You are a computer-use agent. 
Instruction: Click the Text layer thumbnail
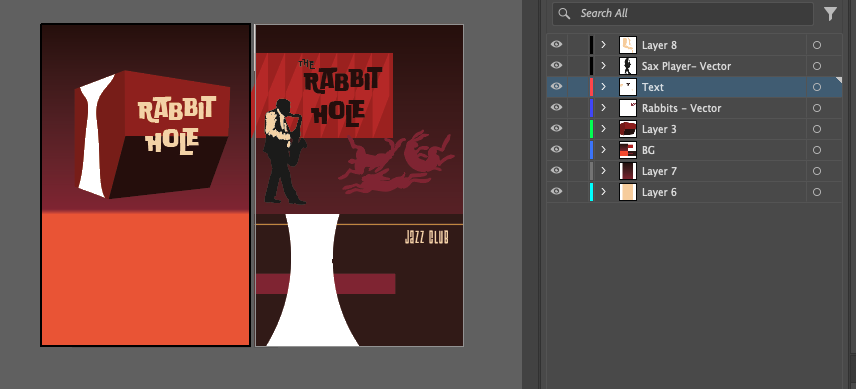628,87
